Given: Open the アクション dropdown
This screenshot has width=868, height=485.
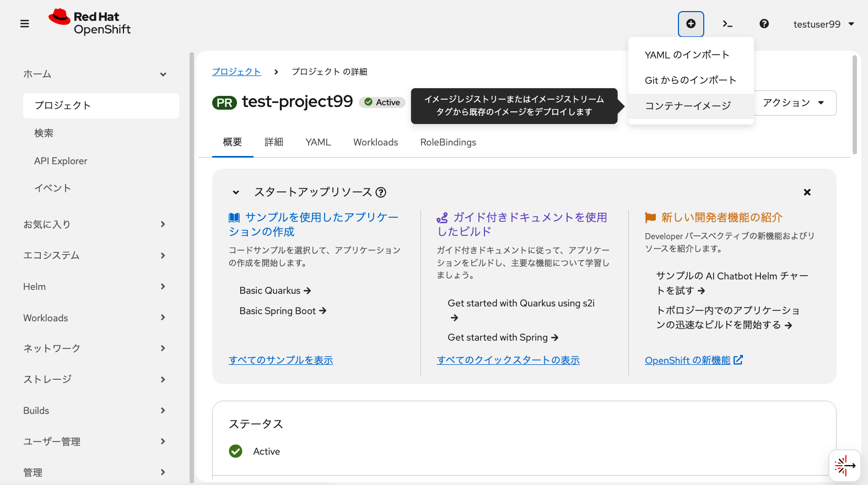Looking at the screenshot, I should (794, 103).
